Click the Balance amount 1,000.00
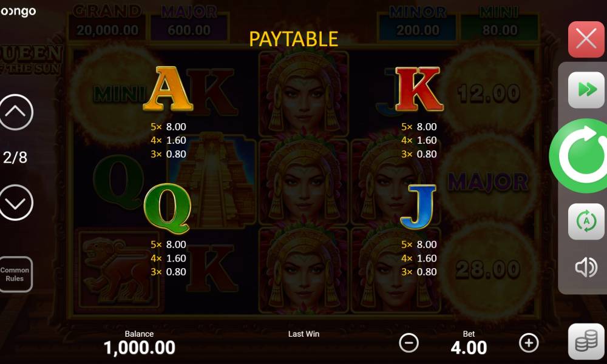Screen dimensions: 607x364 [x=140, y=348]
